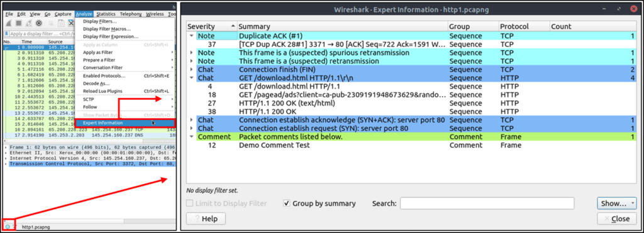This screenshot has width=644, height=233.
Task: Choose Display Filter Macros... menu entry
Action: (107, 29)
